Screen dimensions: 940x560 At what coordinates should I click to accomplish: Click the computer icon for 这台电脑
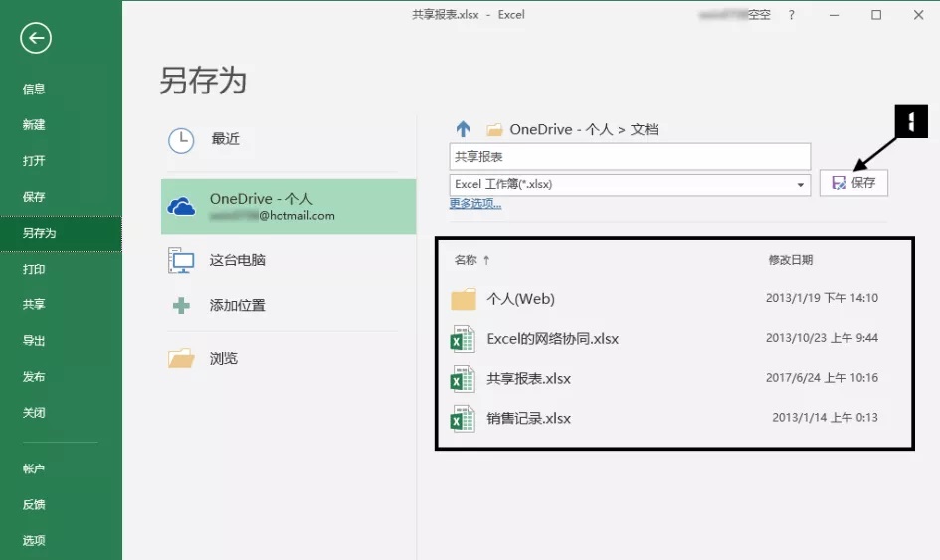[x=180, y=261]
